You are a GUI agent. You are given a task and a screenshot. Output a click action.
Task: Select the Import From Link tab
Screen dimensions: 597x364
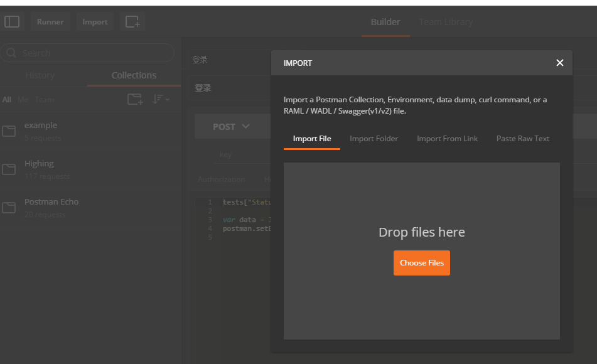[447, 139]
